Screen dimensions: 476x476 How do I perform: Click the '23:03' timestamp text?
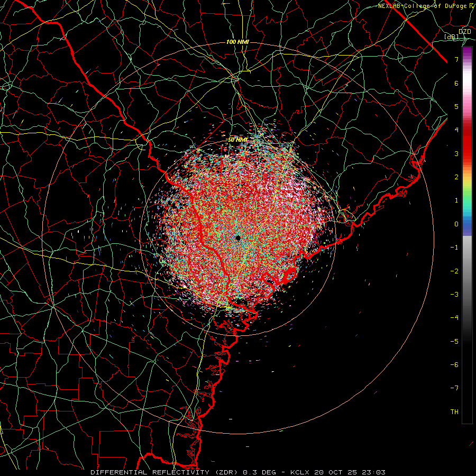[x=374, y=472]
